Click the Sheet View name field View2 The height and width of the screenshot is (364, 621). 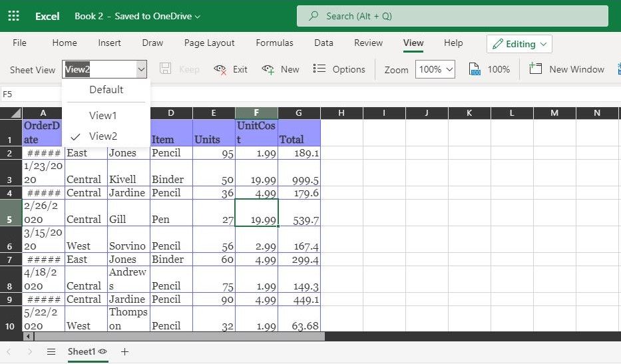[100, 69]
